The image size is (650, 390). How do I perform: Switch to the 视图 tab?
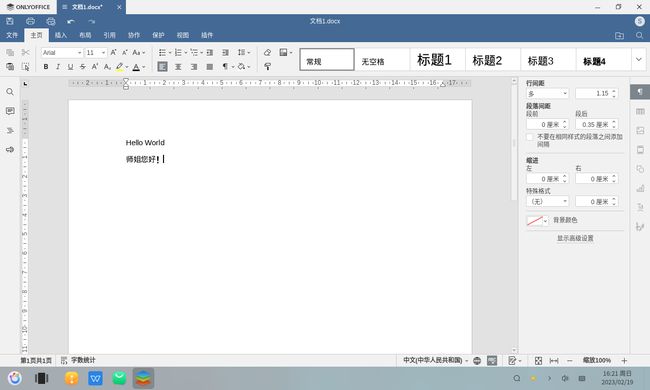(x=183, y=35)
